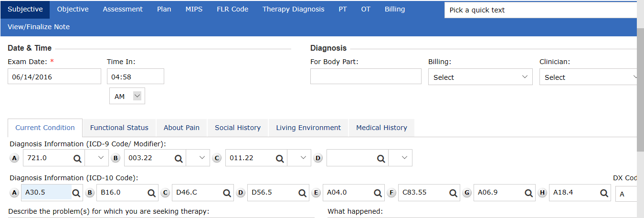Open the Billing menu in top navigation

[x=395, y=9]
